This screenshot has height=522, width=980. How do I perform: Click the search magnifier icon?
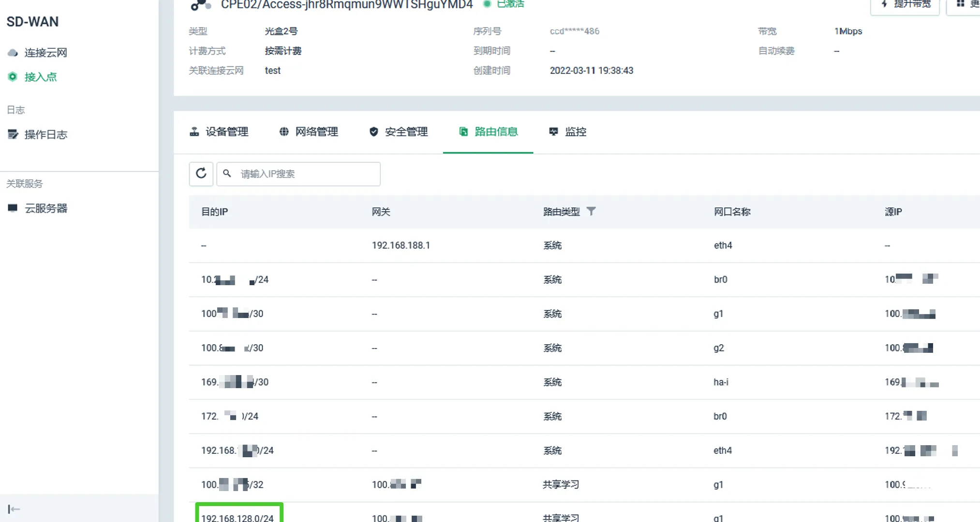click(x=227, y=174)
